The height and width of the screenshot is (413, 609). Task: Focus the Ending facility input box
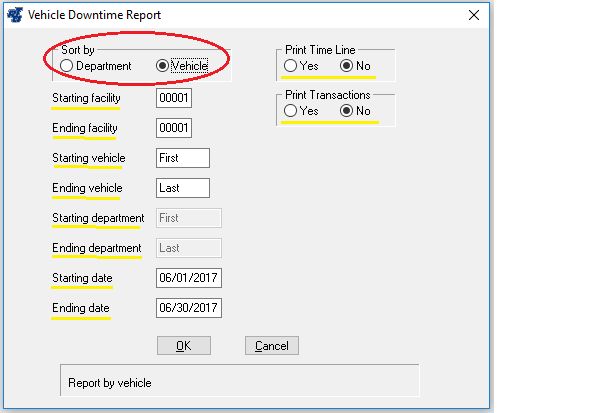tap(174, 129)
